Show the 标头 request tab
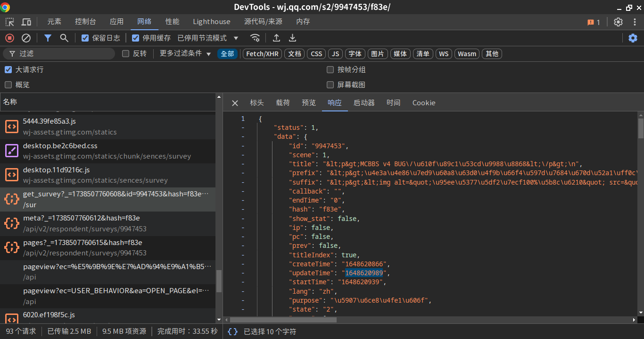644x339 pixels. pos(257,103)
